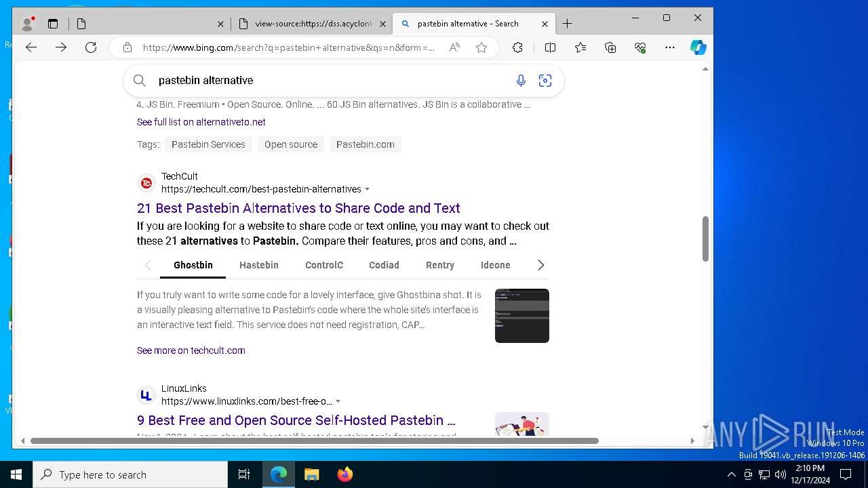Go back to the previous page
Image resolution: width=868 pixels, height=488 pixels.
(31, 47)
